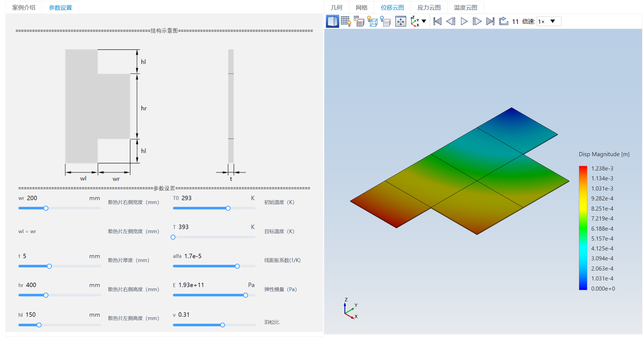Screen dimensions: 644x339
Task: Click the alfa expansion coefficient slider handle
Action: pos(237,266)
